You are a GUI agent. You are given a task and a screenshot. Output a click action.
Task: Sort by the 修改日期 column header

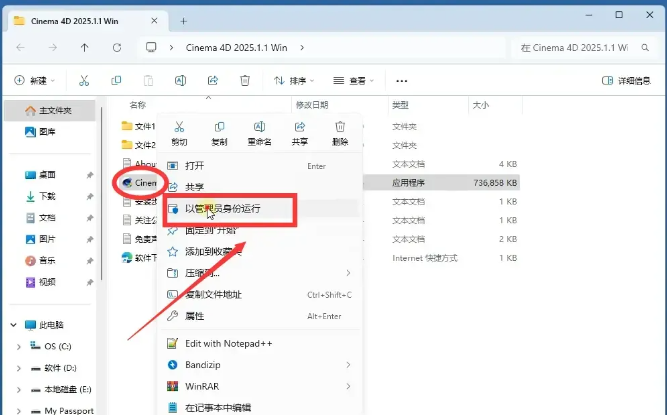pos(312,105)
